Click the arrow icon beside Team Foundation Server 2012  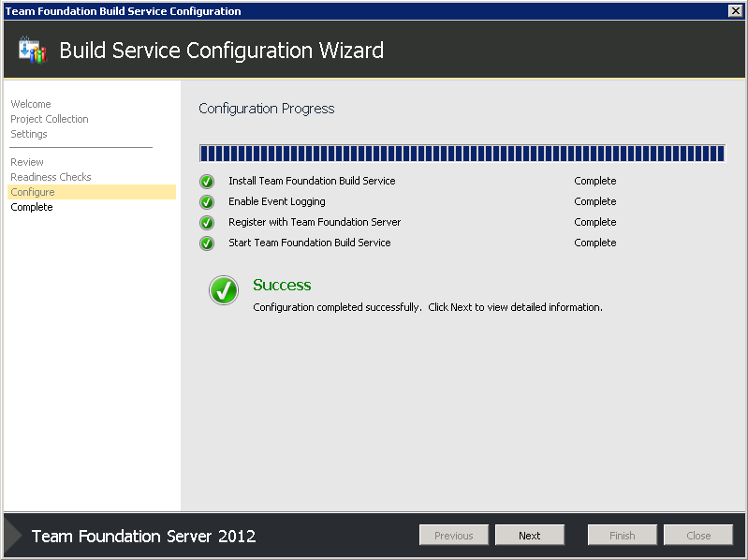click(x=13, y=536)
